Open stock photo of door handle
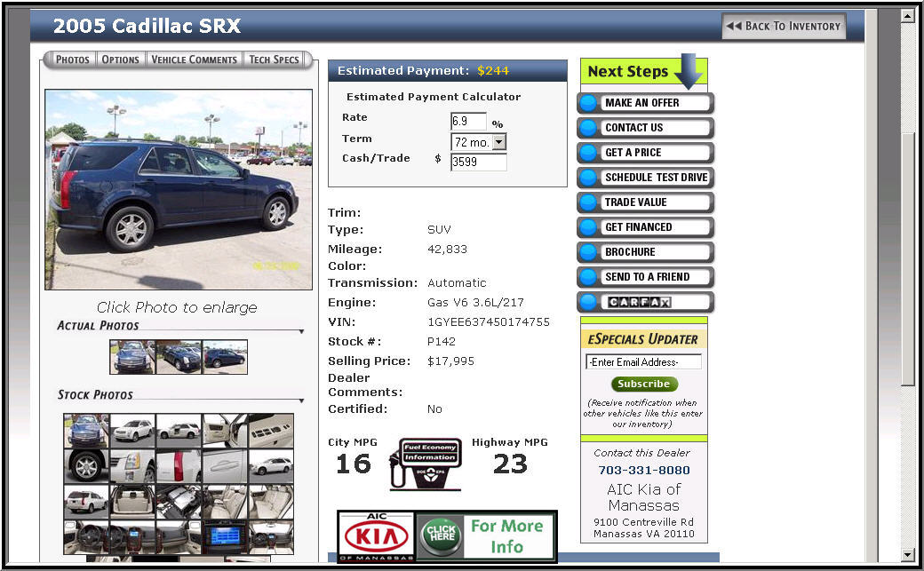 [x=225, y=466]
